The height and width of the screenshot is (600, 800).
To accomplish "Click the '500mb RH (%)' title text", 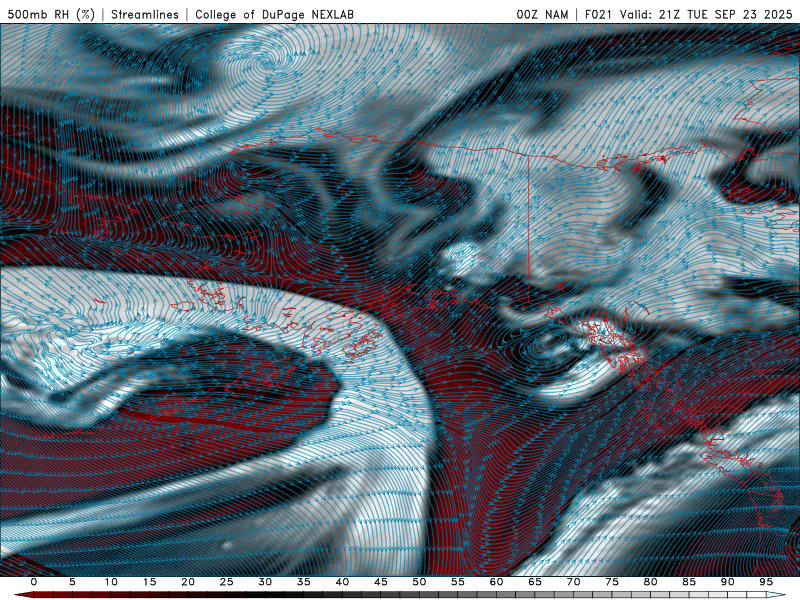I will coord(51,15).
